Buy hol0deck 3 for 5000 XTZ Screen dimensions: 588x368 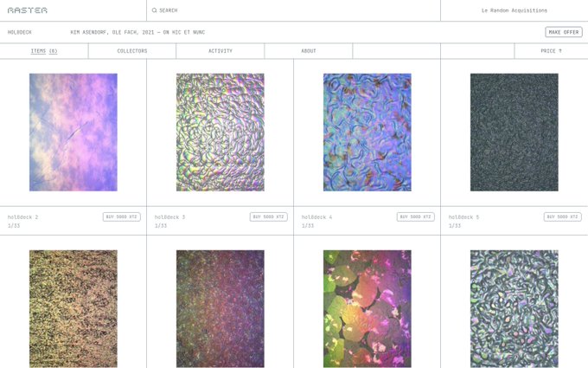(269, 216)
